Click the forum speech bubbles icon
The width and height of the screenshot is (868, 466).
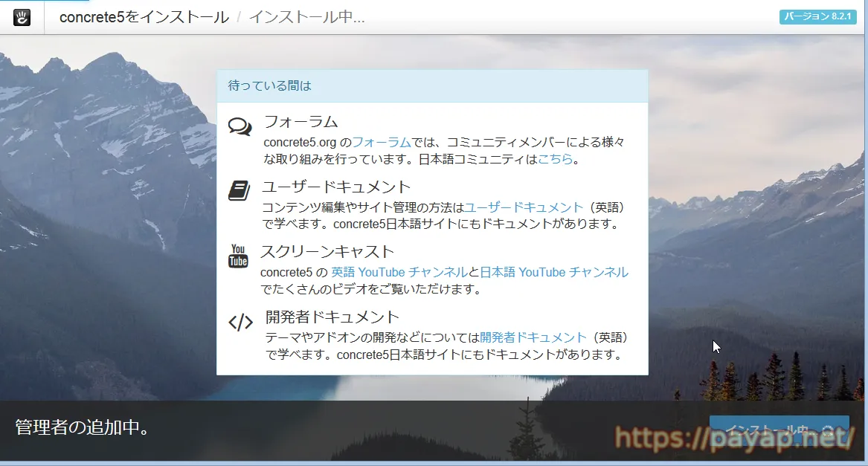pyautogui.click(x=239, y=126)
